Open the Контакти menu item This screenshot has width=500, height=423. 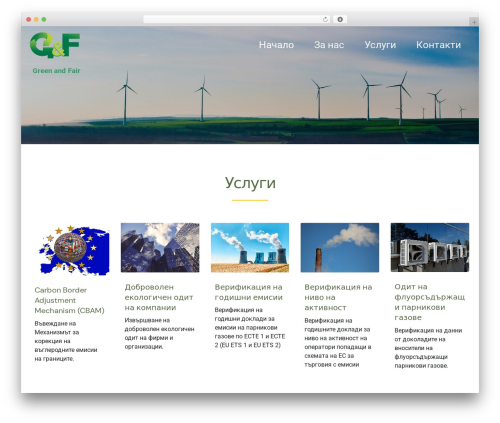tap(438, 45)
